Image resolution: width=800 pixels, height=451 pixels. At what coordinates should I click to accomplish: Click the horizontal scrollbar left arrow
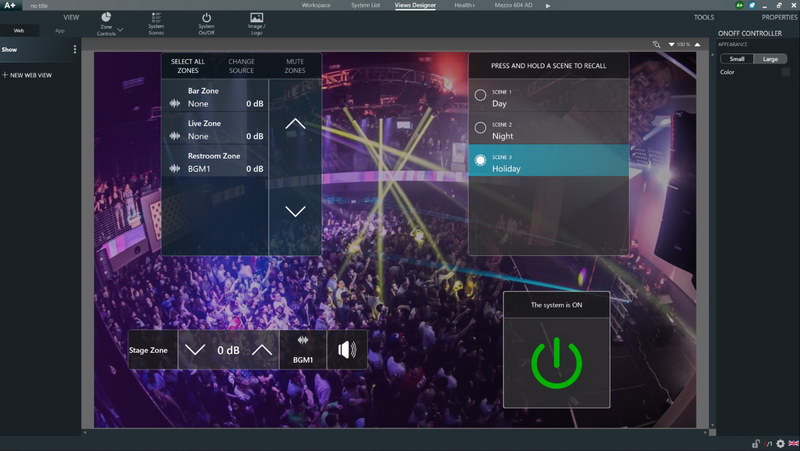click(85, 432)
